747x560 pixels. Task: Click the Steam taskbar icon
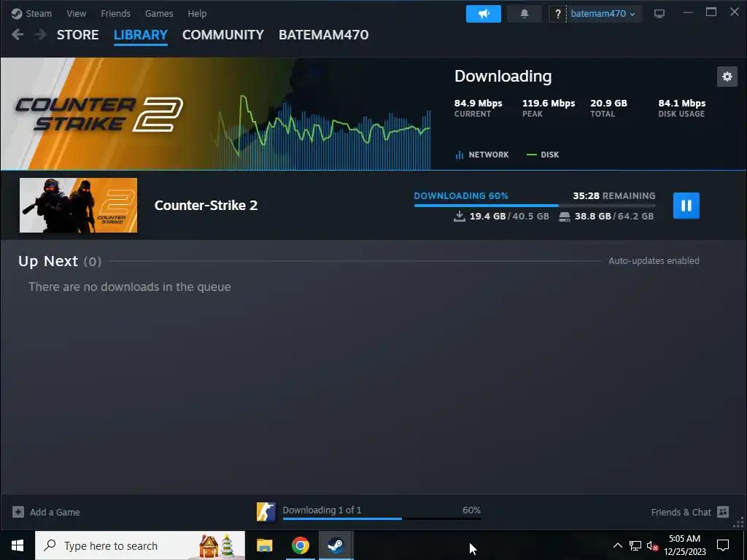(336, 545)
